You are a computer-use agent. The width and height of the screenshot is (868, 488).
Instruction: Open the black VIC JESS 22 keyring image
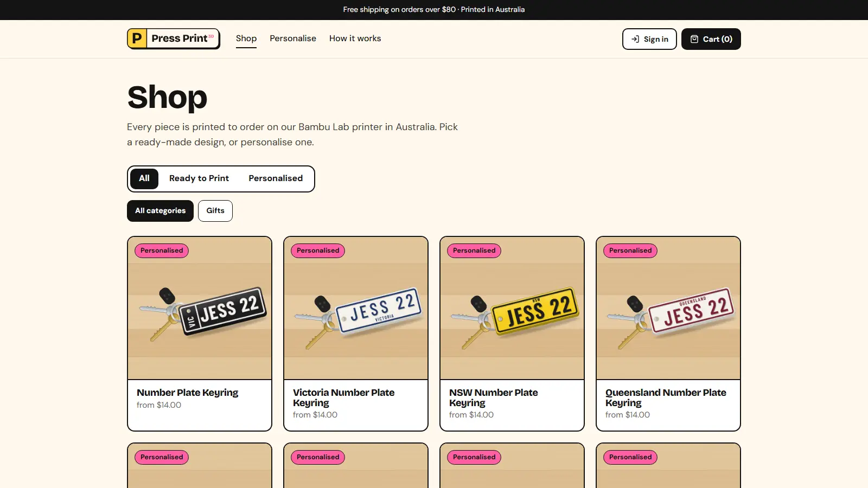pos(200,308)
